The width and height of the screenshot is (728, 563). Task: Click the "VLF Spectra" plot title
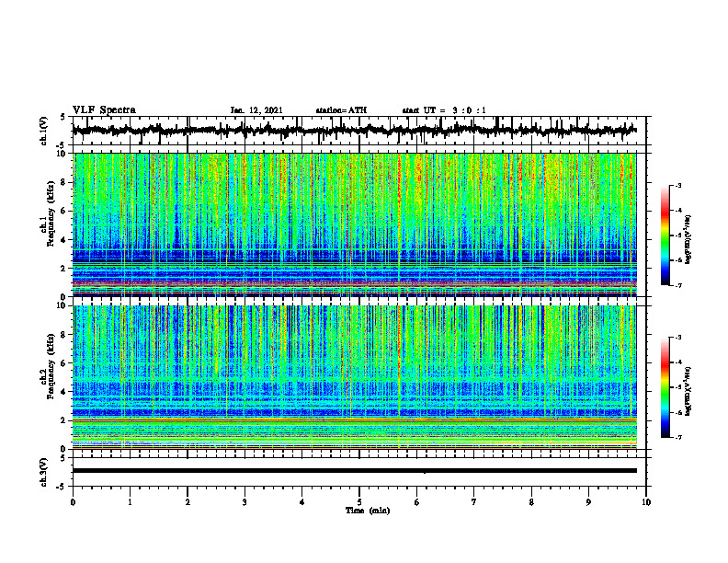[x=105, y=110]
